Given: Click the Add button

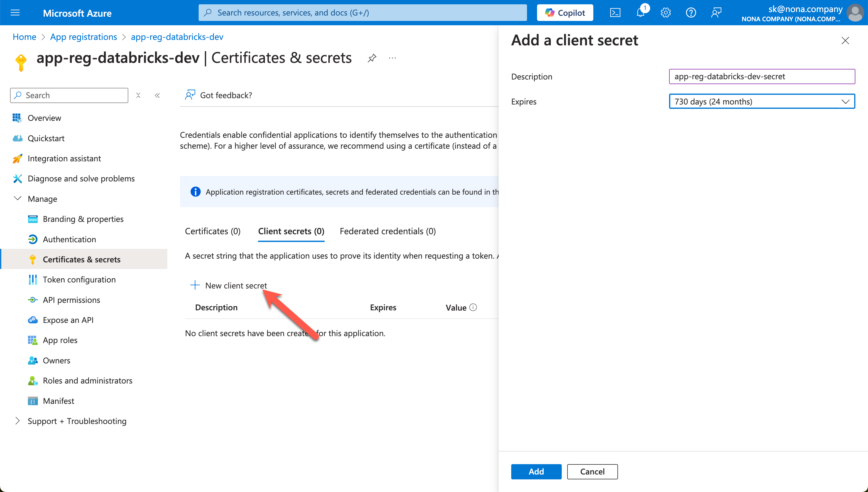Looking at the screenshot, I should (x=536, y=471).
